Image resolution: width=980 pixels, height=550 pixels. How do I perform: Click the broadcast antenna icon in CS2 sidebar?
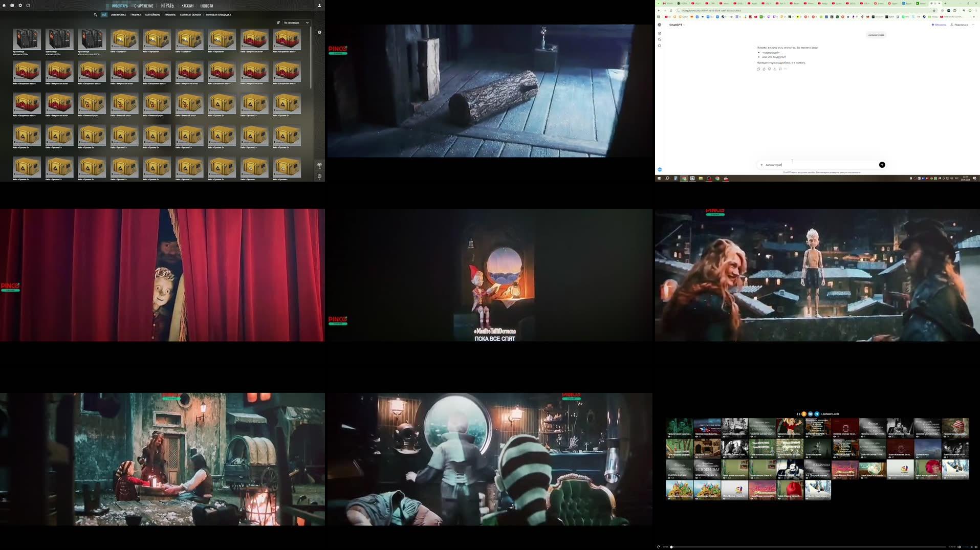coord(319,165)
